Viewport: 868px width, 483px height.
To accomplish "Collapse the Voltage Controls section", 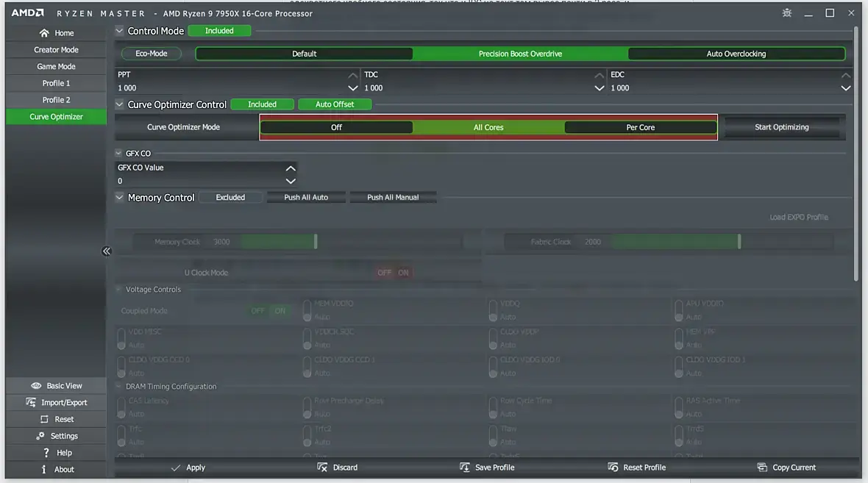I will (118, 290).
